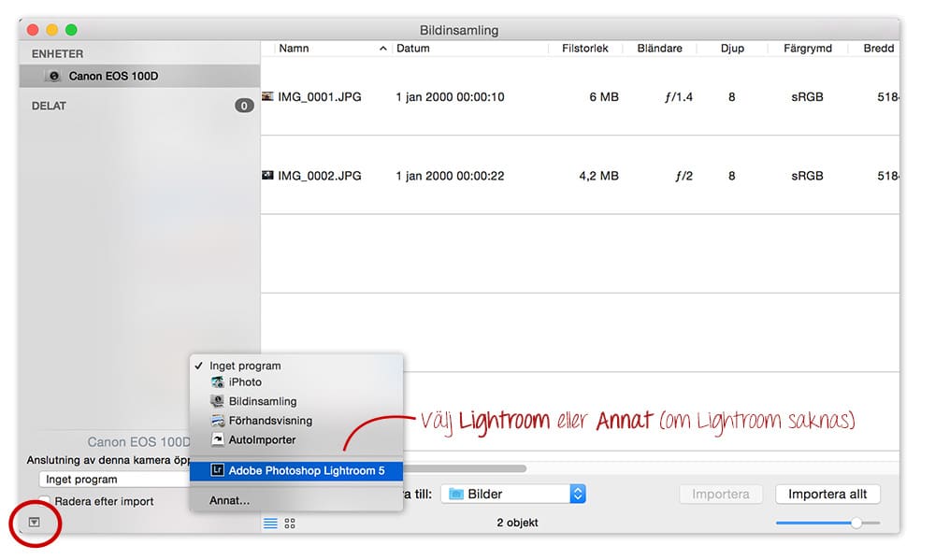Switch to list view icon
Image resolution: width=935 pixels, height=560 pixels.
[x=271, y=523]
